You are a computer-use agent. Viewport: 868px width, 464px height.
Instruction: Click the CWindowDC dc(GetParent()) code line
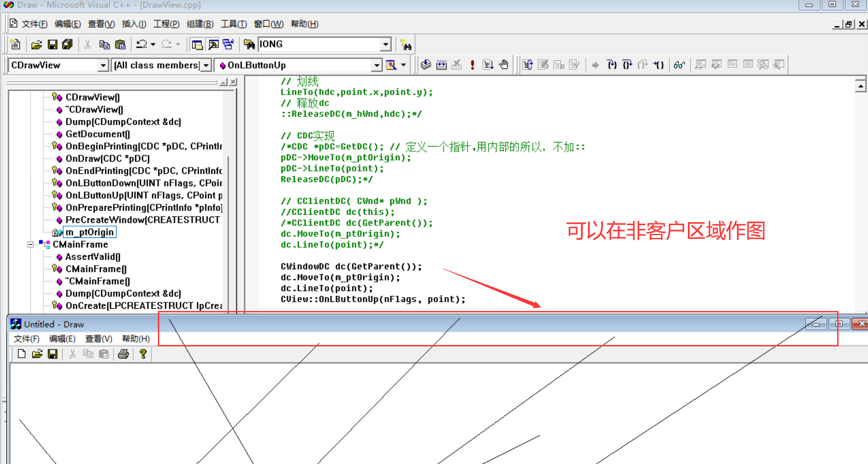(351, 267)
